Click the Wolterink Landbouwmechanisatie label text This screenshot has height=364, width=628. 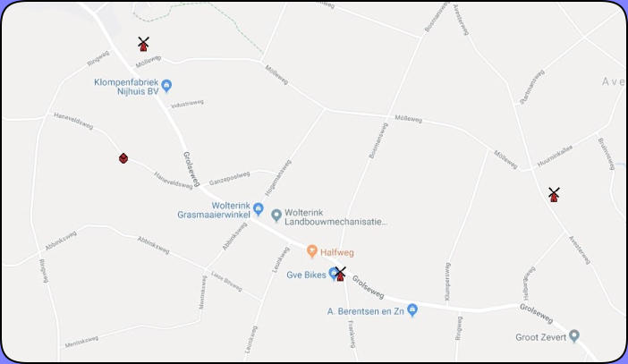(335, 217)
